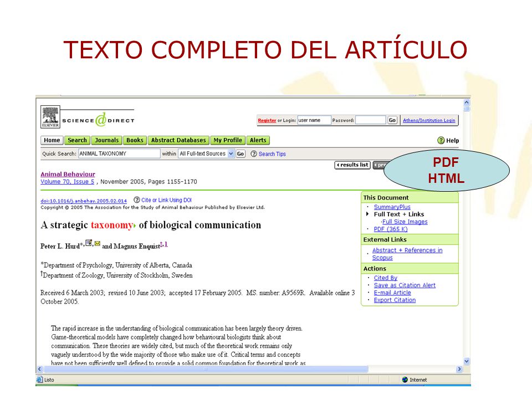This screenshot has width=532, height=399.
Task: Click the vertical scrollbar down arrow
Action: [x=467, y=361]
